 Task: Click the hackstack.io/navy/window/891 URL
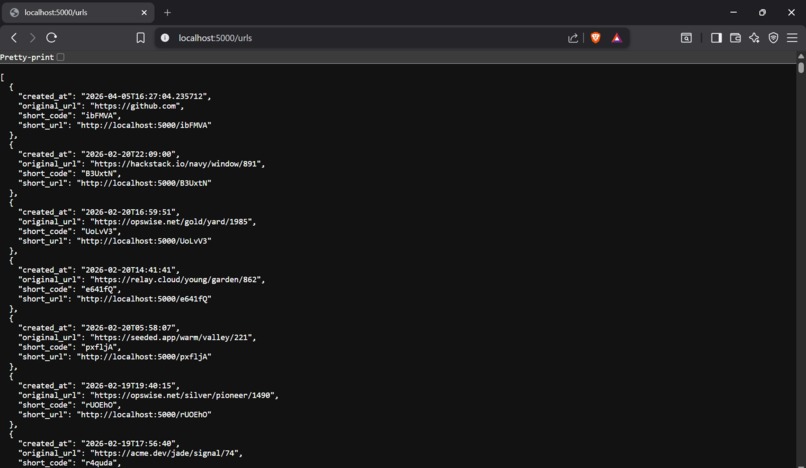pyautogui.click(x=175, y=164)
